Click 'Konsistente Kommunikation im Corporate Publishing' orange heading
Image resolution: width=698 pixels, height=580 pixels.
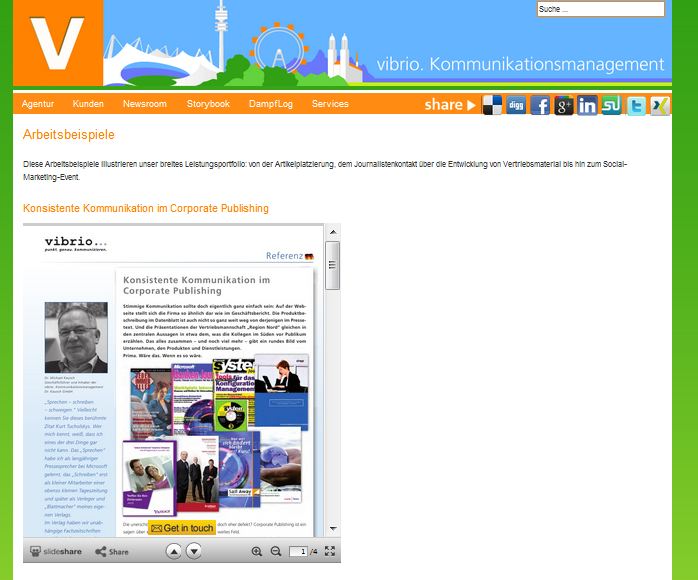146,208
